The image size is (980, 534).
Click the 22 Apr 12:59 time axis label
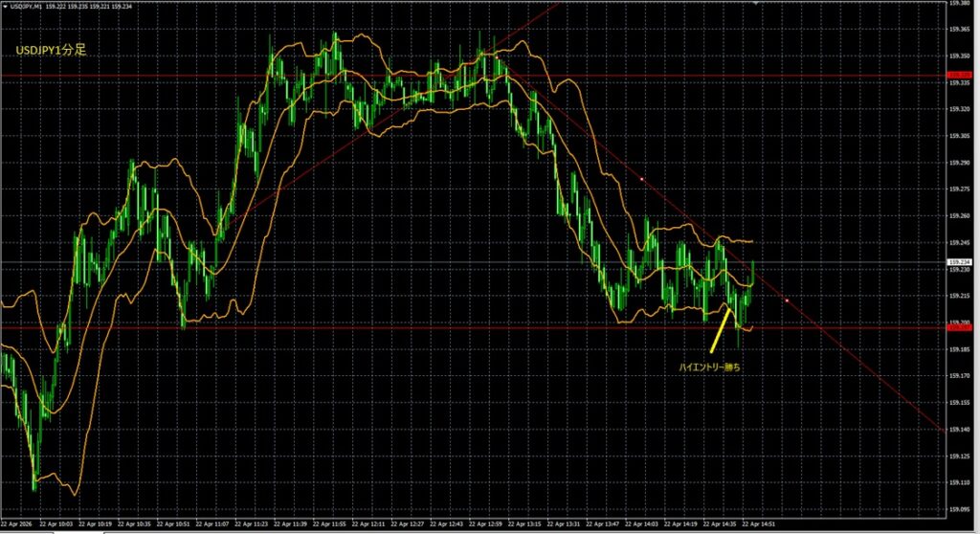point(485,524)
